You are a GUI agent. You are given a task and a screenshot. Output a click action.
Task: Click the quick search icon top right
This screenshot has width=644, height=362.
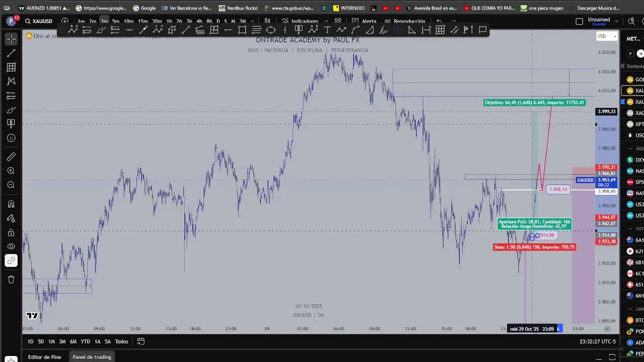(631, 21)
